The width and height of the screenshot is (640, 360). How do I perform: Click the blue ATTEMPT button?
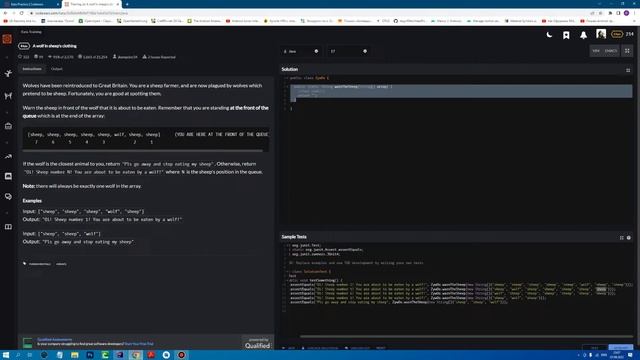(620, 347)
